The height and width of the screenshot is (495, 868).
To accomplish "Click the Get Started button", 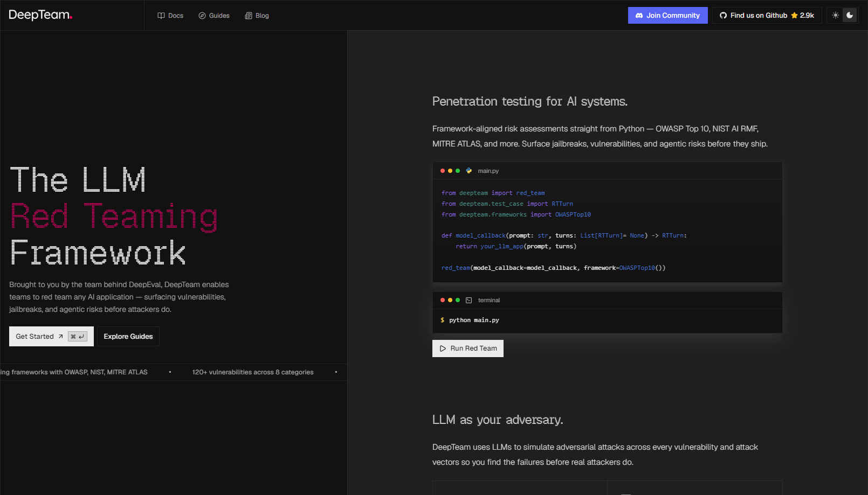I will [x=51, y=337].
